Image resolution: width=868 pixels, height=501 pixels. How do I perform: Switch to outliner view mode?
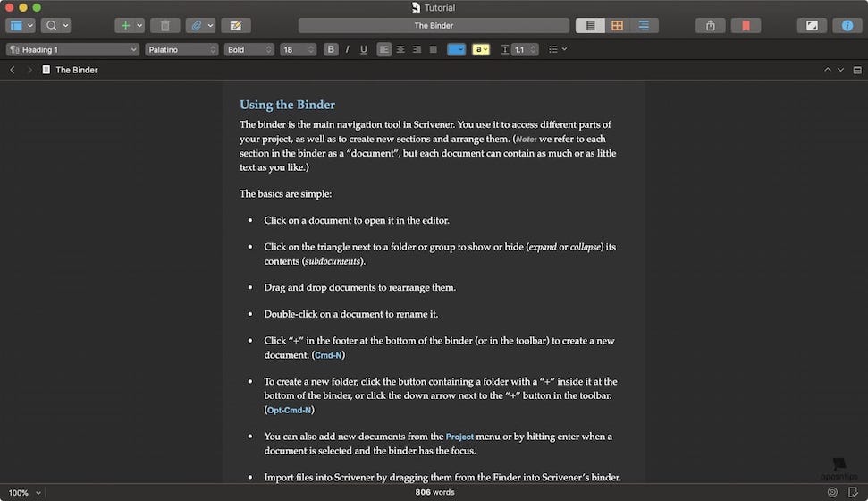[644, 26]
